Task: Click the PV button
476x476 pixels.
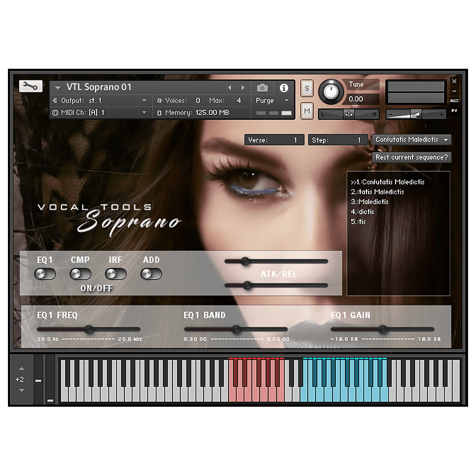Action: [454, 111]
